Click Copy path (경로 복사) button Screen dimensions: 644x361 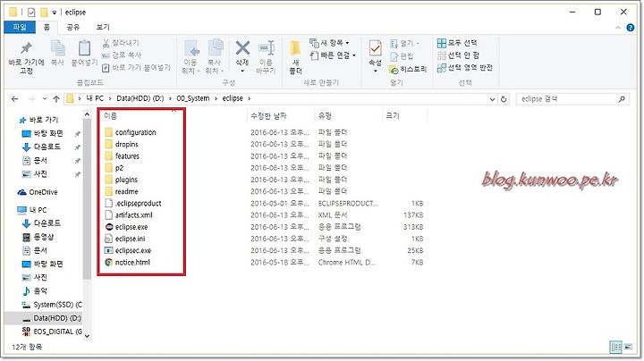122,55
